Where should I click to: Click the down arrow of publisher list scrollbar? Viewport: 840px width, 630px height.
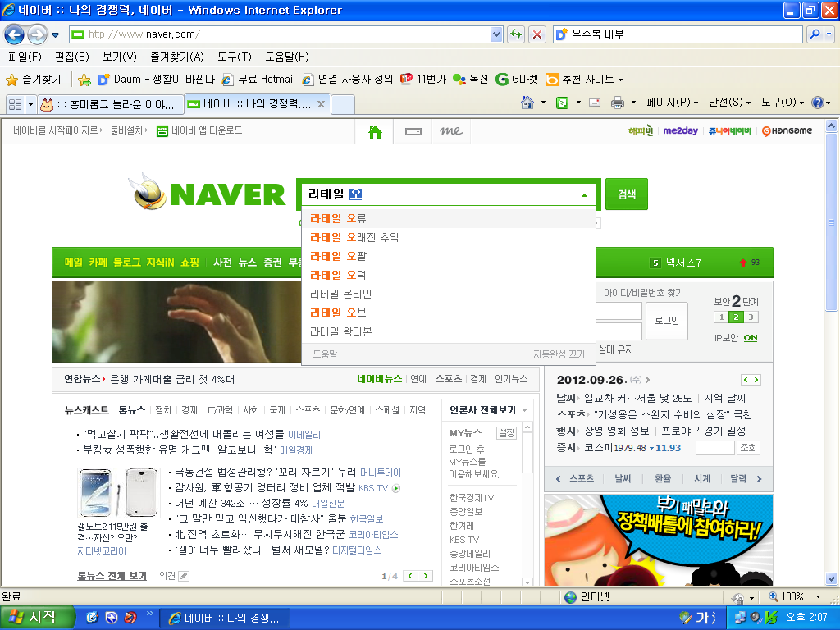[x=527, y=582]
